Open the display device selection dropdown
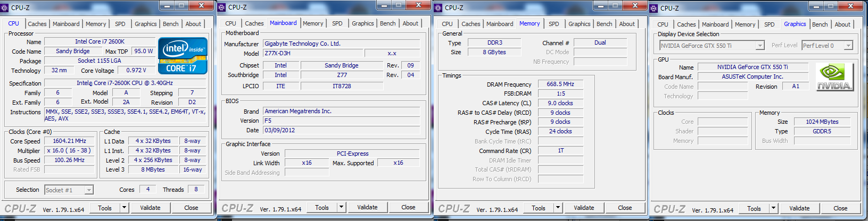 [x=760, y=46]
